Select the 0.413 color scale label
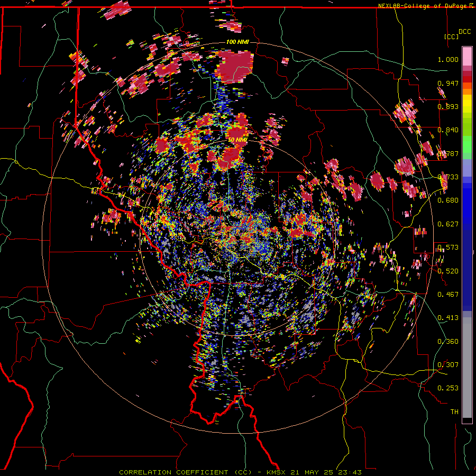Viewport: 476px width, 476px height. pyautogui.click(x=448, y=318)
